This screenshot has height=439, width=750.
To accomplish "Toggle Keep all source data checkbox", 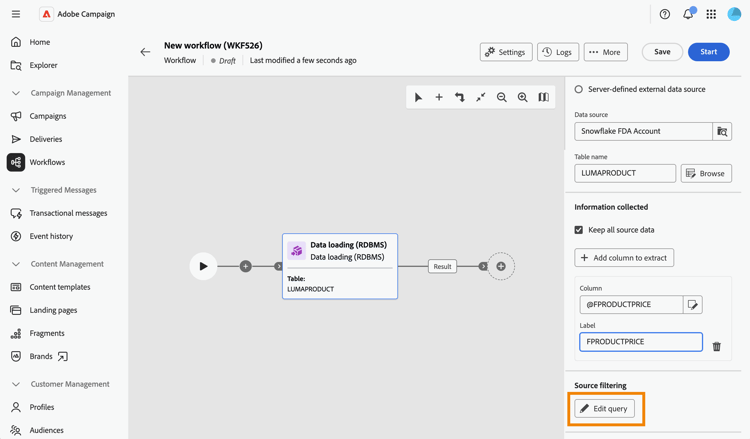I will (x=579, y=230).
